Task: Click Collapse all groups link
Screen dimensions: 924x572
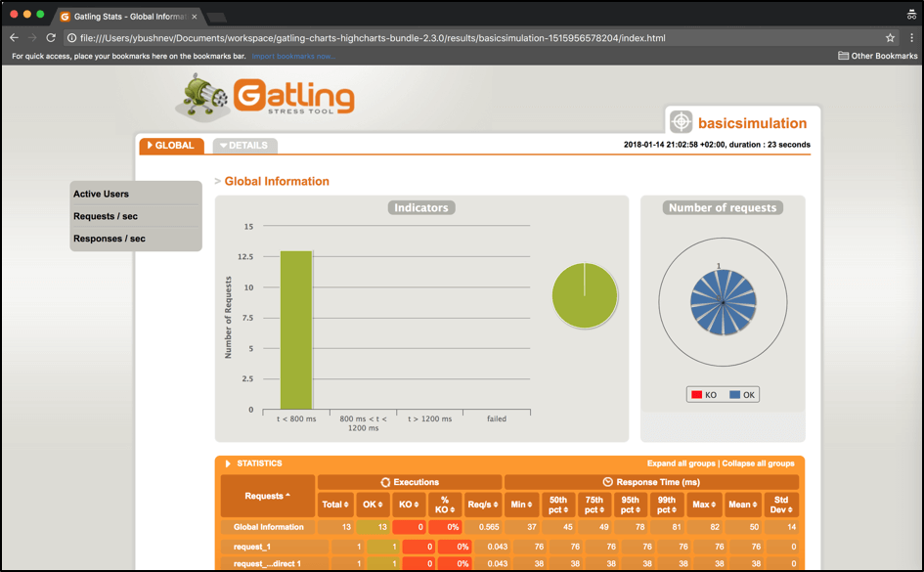Action: 758,463
